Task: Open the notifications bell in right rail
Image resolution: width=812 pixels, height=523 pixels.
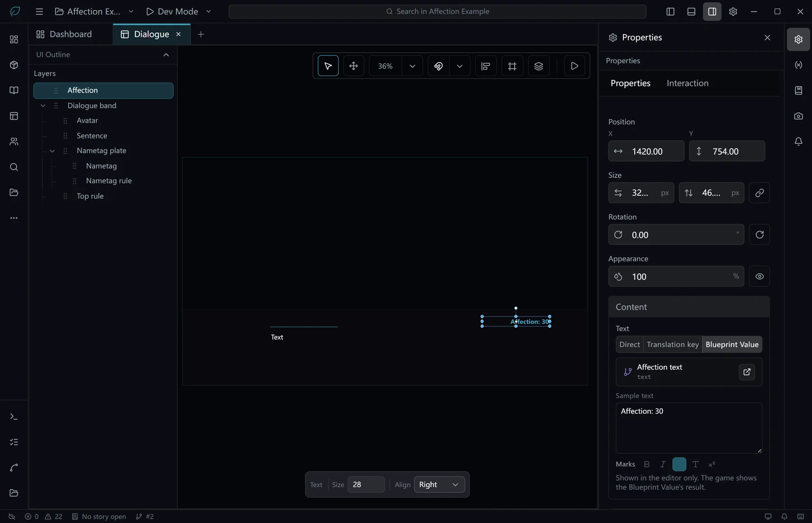Action: pyautogui.click(x=798, y=142)
